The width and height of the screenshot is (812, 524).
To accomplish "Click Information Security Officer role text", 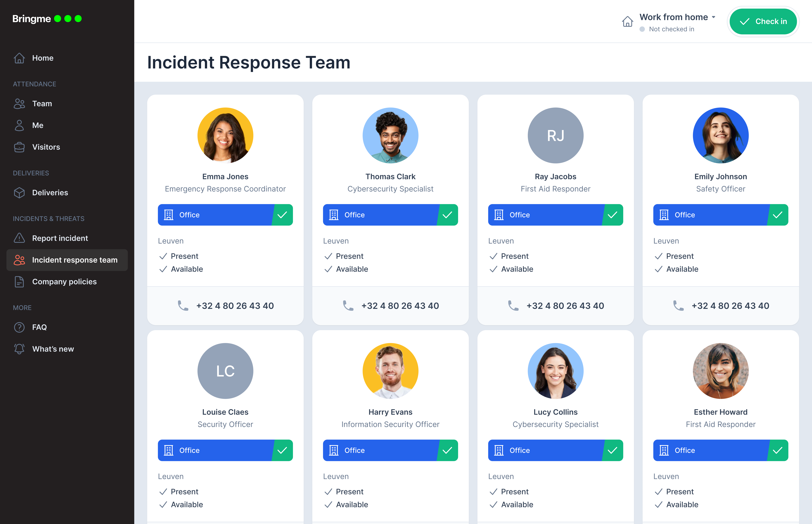I will pos(391,424).
